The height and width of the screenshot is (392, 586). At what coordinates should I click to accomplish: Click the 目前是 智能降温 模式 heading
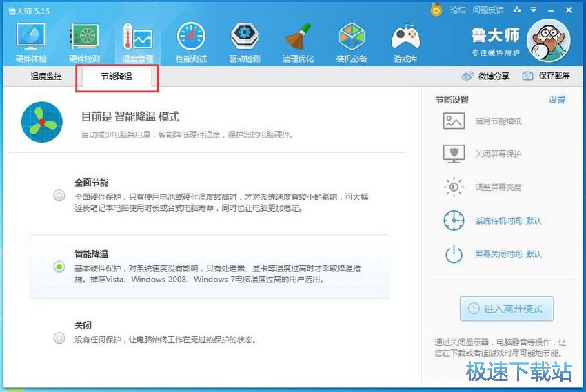click(x=130, y=116)
